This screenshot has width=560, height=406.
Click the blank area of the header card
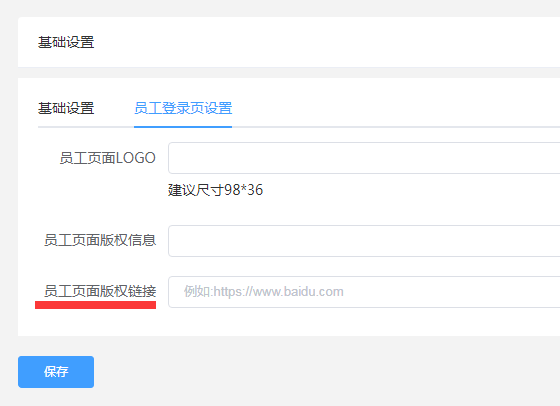pos(321,42)
